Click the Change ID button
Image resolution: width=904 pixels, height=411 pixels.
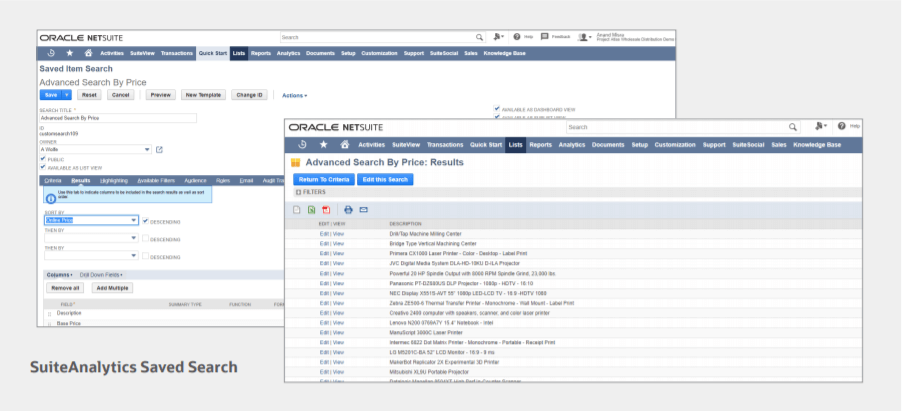250,95
